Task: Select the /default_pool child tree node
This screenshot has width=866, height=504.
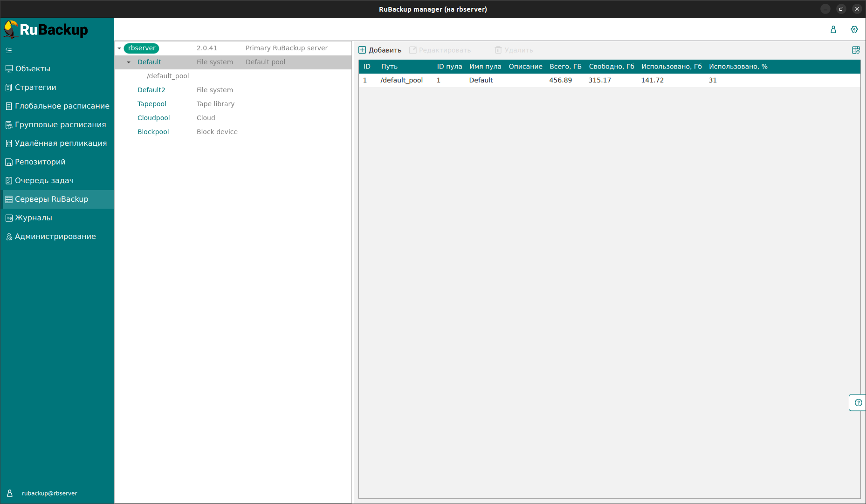Action: pos(168,76)
